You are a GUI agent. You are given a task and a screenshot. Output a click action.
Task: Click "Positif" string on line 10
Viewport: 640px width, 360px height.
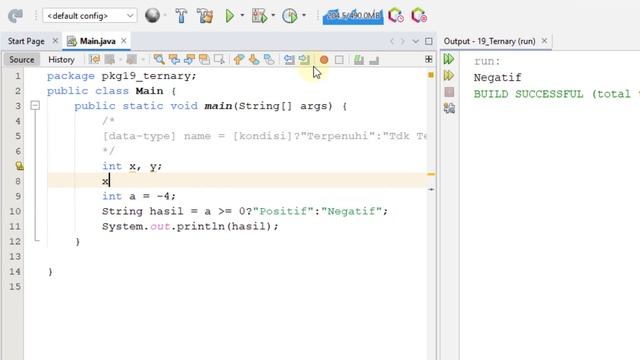pos(283,211)
